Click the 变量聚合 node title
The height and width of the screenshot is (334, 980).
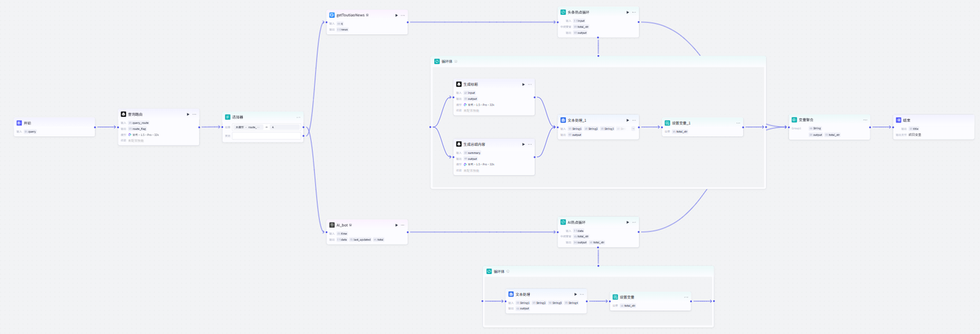click(x=806, y=120)
